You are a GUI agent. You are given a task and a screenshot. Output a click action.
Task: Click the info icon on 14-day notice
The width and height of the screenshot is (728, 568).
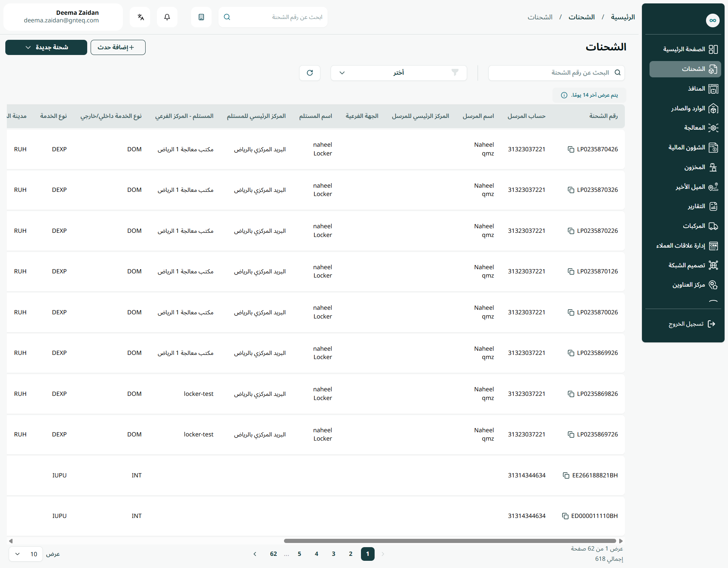coord(564,95)
